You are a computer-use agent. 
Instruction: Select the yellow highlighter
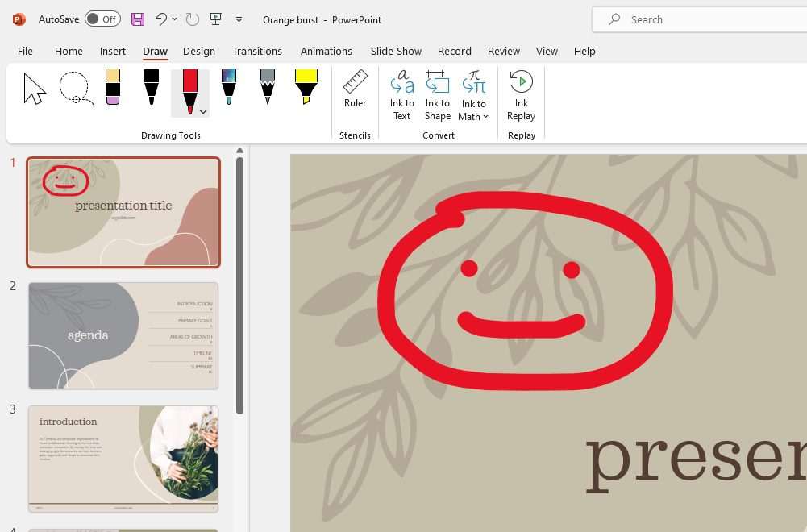pyautogui.click(x=306, y=87)
